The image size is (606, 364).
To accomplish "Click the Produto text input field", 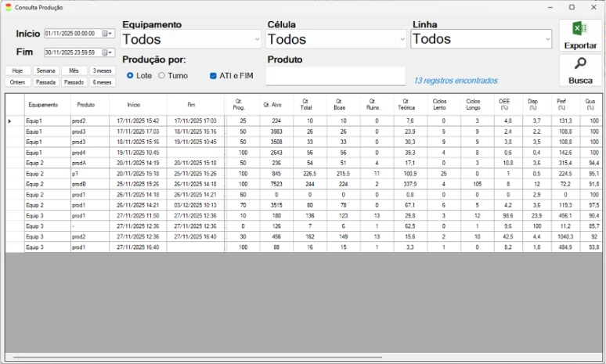I will pyautogui.click(x=335, y=76).
